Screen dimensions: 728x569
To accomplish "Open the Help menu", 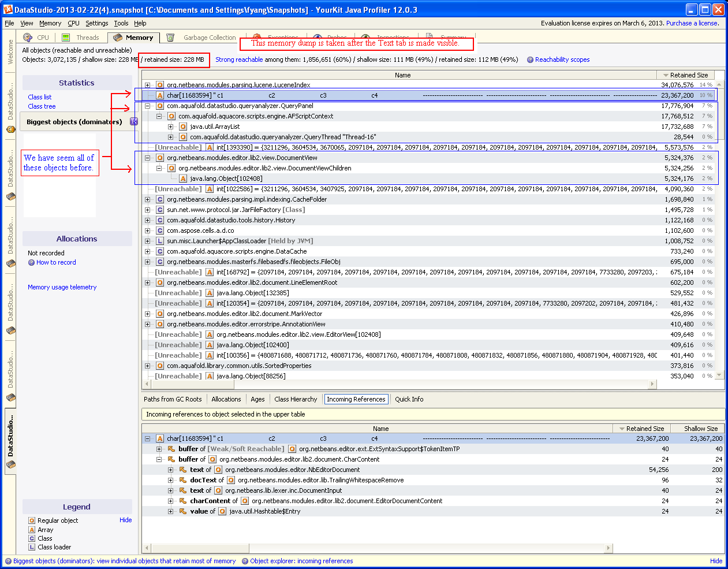I will [x=140, y=23].
